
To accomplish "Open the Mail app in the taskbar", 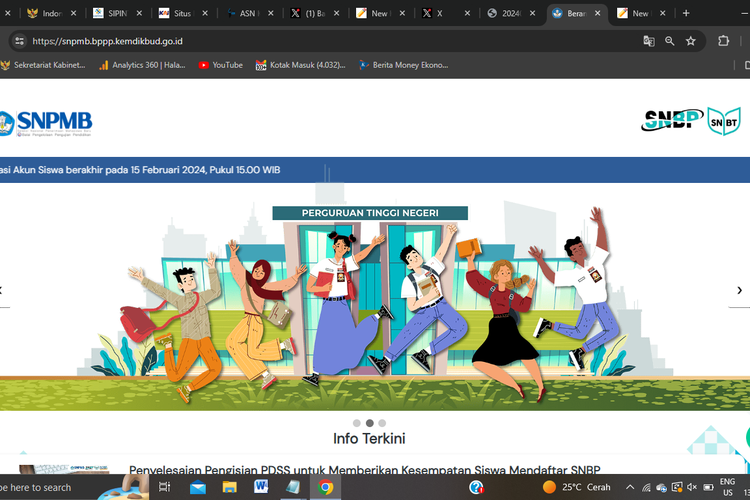I will [x=197, y=487].
